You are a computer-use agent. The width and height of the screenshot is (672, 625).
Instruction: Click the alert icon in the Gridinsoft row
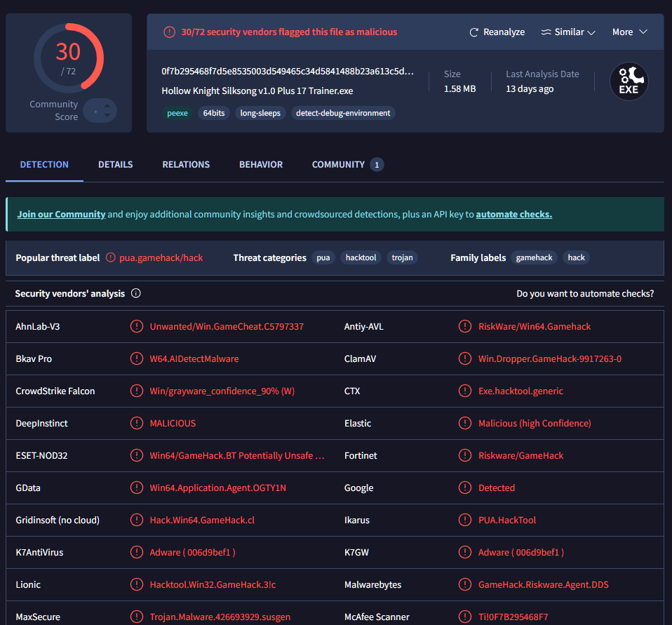tap(136, 520)
